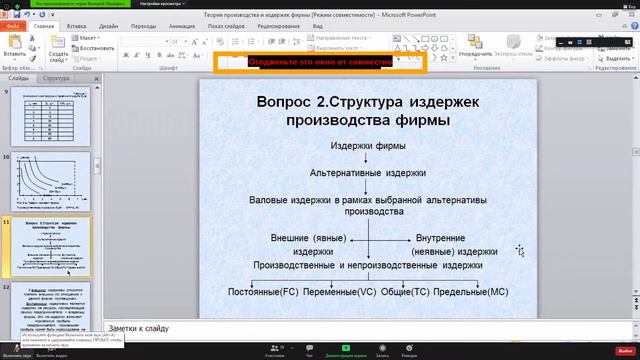Viewport: 640px width, 360px height.
Task: Select slide 10 thumbnail with graph
Action: tap(51, 182)
